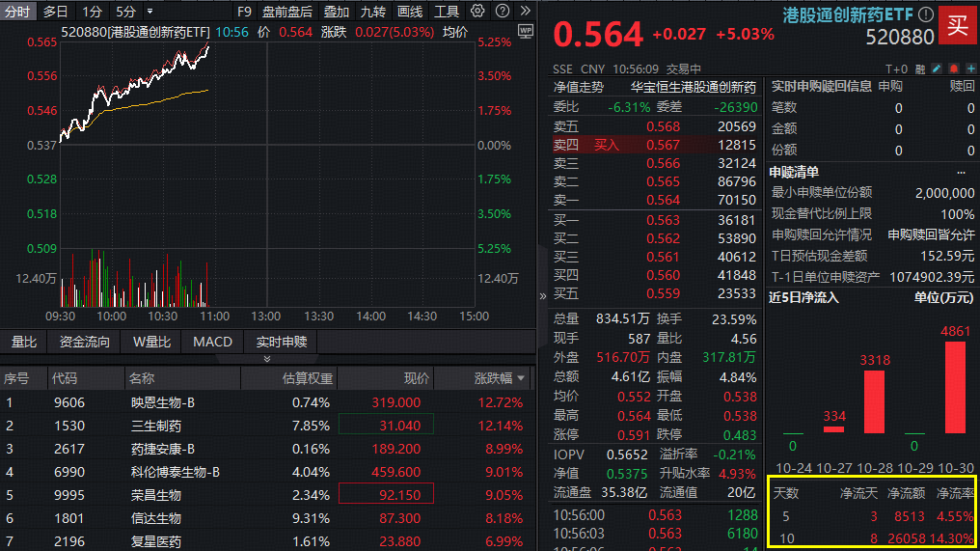Click the info icon next to 港股通创新药ETF

925,14
